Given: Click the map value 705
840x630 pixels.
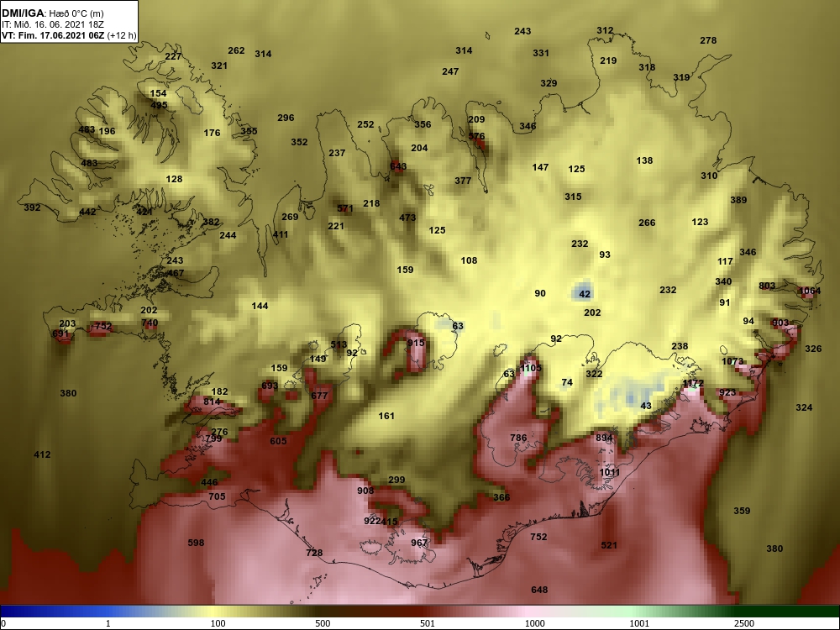Looking at the screenshot, I should [217, 496].
